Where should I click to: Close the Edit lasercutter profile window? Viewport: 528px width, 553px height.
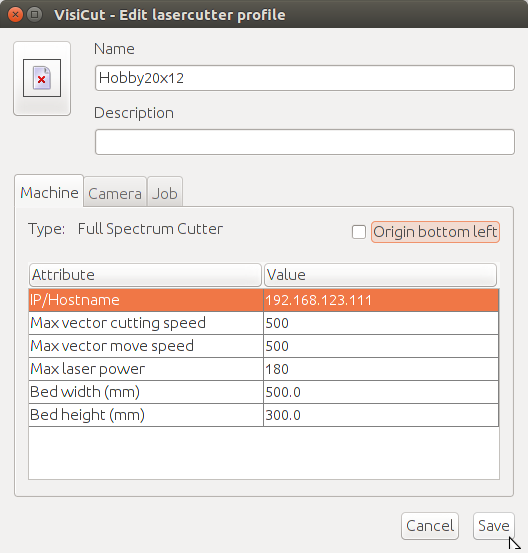coord(15,15)
